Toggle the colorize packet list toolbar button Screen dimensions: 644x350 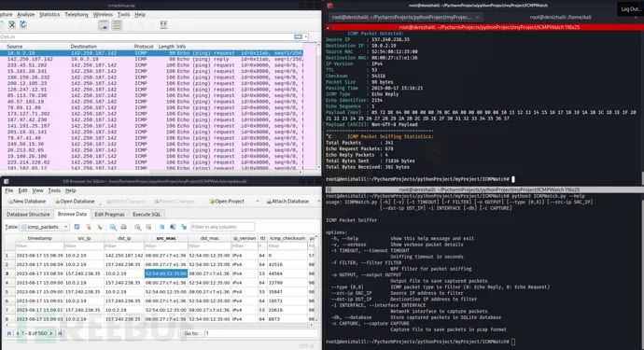pos(117,25)
